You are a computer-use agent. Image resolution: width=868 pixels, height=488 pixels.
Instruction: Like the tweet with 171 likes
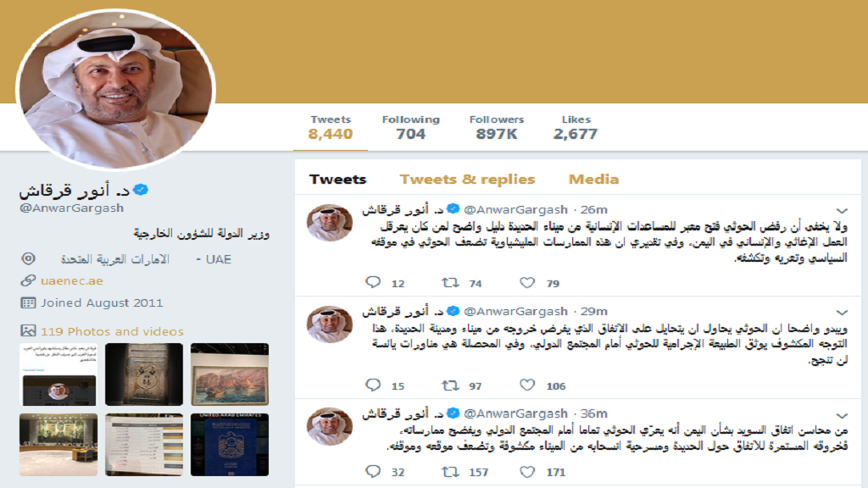[x=527, y=471]
